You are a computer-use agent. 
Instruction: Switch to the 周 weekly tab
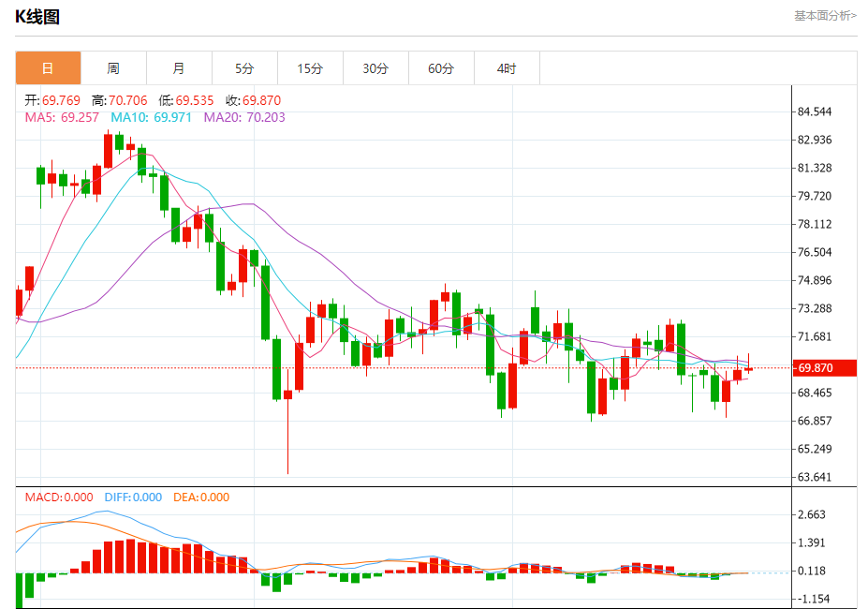pyautogui.click(x=113, y=68)
